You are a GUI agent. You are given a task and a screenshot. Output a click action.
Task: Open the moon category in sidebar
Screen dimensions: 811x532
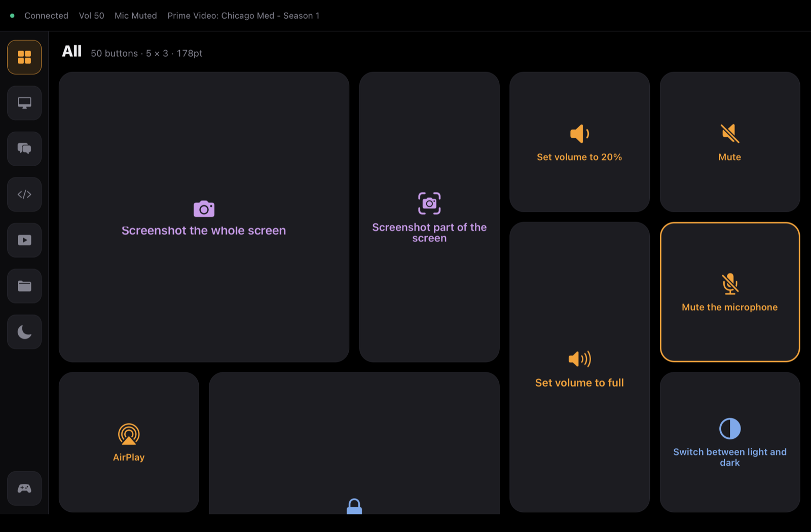coord(24,332)
